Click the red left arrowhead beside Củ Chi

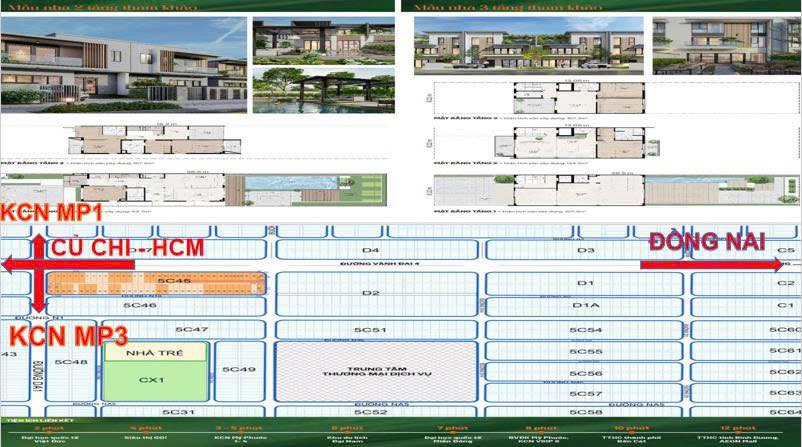pos(8,264)
